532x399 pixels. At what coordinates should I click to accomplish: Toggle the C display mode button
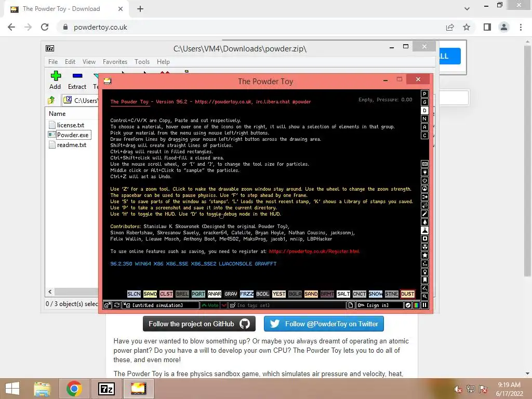pos(424,136)
